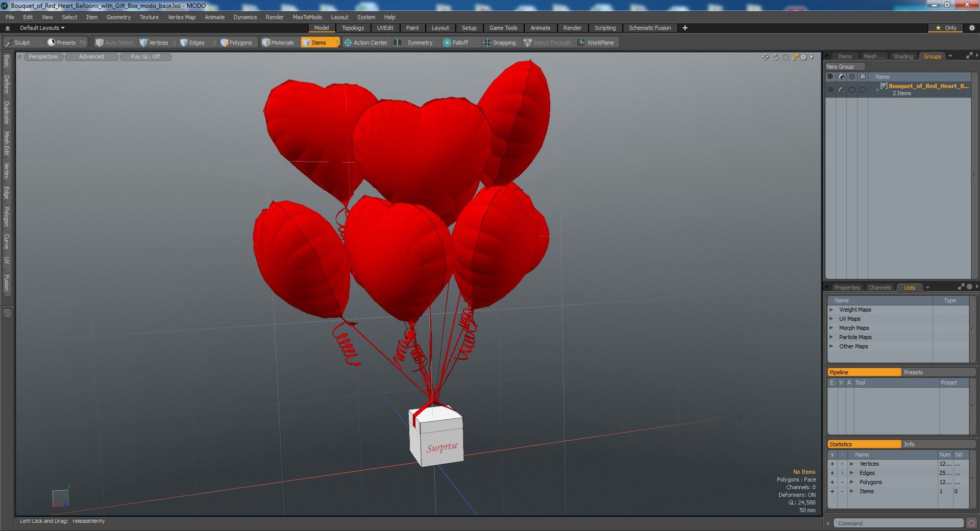Open the Channels tab
Image resolution: width=980 pixels, height=531 pixels.
879,288
